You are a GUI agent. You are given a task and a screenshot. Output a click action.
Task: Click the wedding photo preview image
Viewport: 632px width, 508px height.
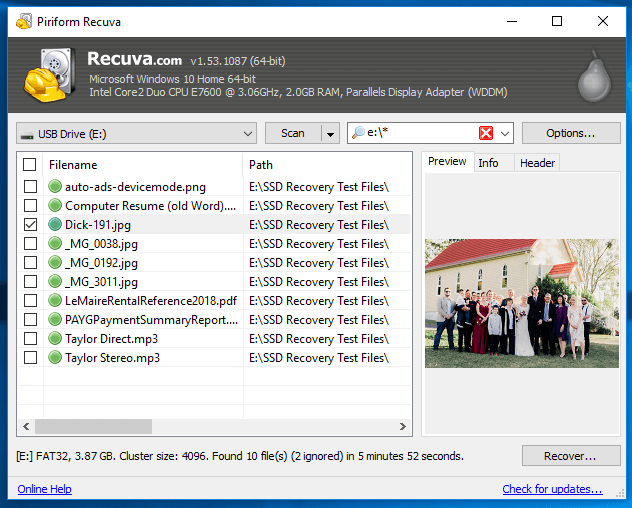(x=522, y=303)
